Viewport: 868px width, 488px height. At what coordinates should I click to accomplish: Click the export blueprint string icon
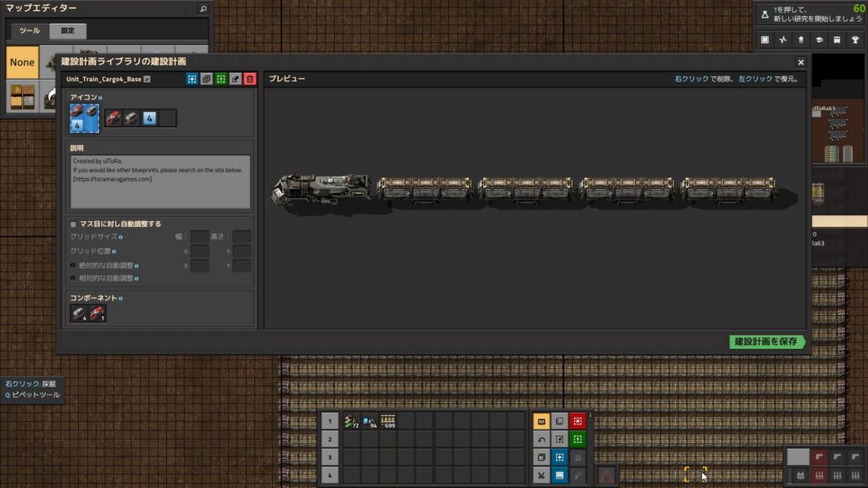pyautogui.click(x=236, y=79)
